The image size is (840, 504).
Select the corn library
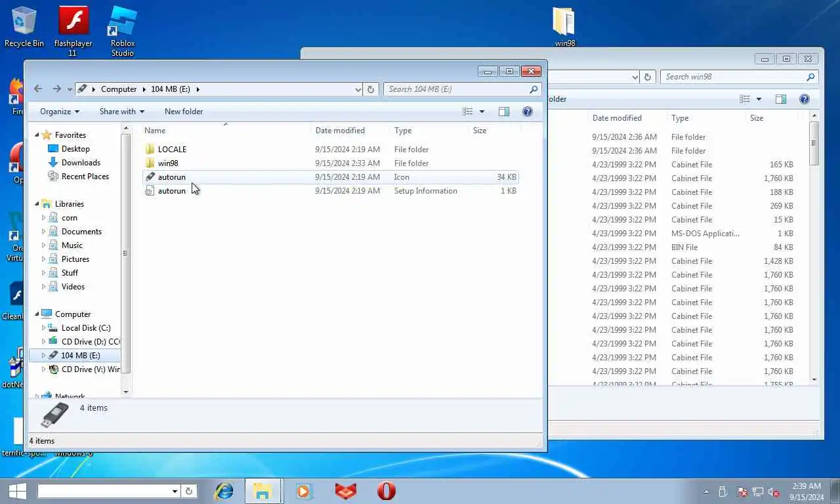(69, 218)
